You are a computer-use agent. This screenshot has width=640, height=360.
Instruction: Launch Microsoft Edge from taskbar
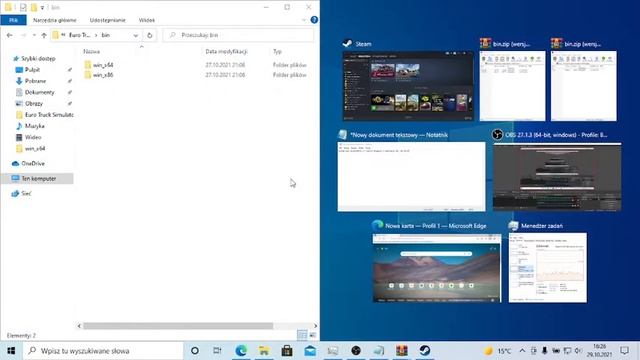241,351
